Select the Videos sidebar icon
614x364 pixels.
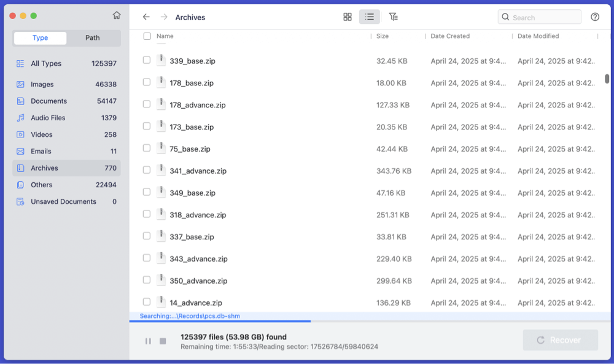(x=20, y=134)
